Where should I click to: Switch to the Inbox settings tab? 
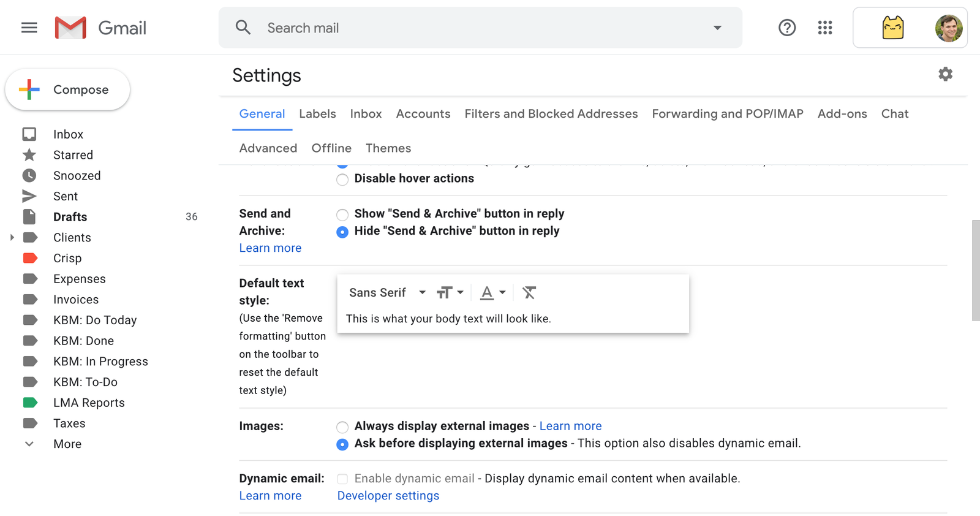coord(366,114)
